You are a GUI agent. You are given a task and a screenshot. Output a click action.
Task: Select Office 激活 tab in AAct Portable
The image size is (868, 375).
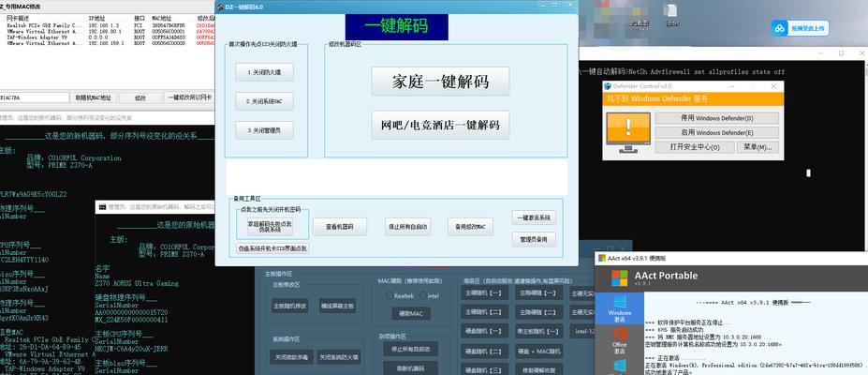(620, 340)
